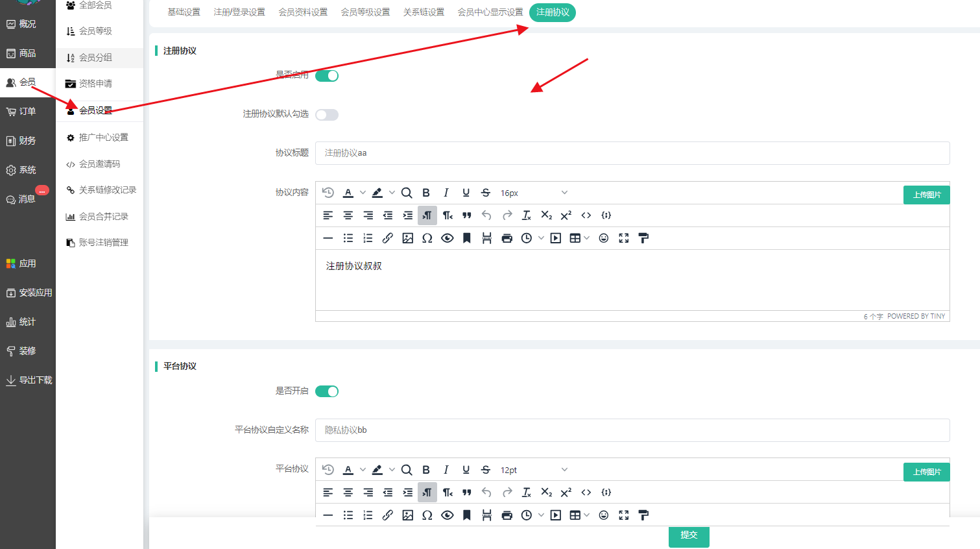The image size is (980, 549).
Task: Apply bold in the 平台协议 editor
Action: [x=426, y=470]
